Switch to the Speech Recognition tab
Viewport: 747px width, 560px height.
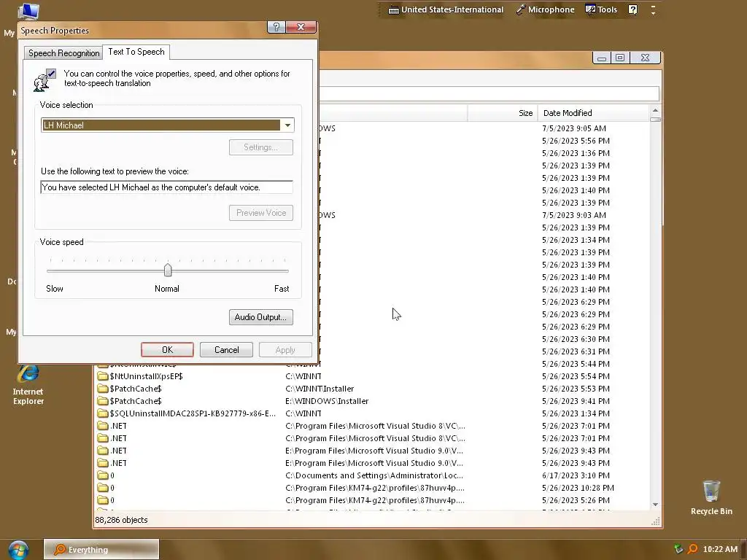tap(64, 52)
